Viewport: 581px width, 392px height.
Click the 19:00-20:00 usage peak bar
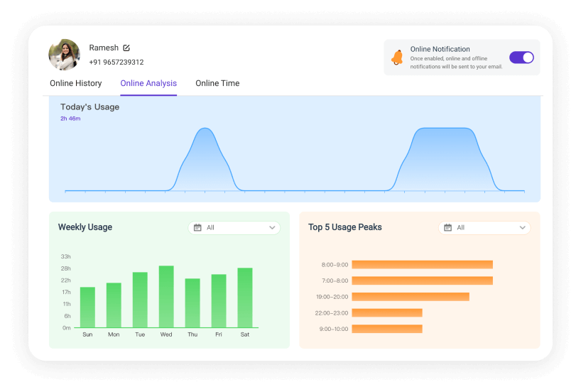pos(410,297)
